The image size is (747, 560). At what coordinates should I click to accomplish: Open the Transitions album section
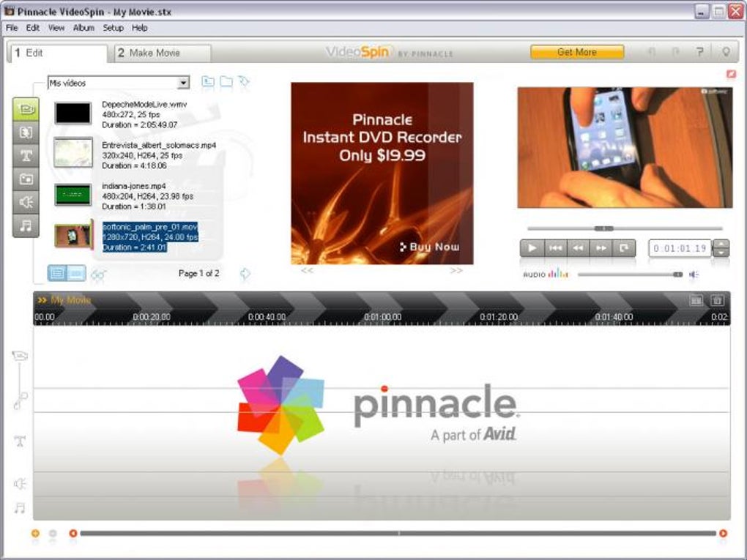coord(26,132)
